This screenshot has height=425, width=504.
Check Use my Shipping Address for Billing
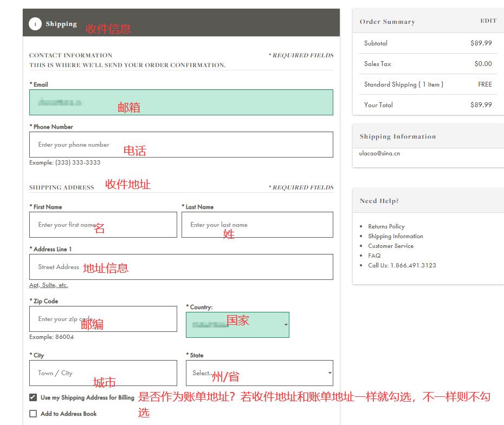tap(33, 397)
